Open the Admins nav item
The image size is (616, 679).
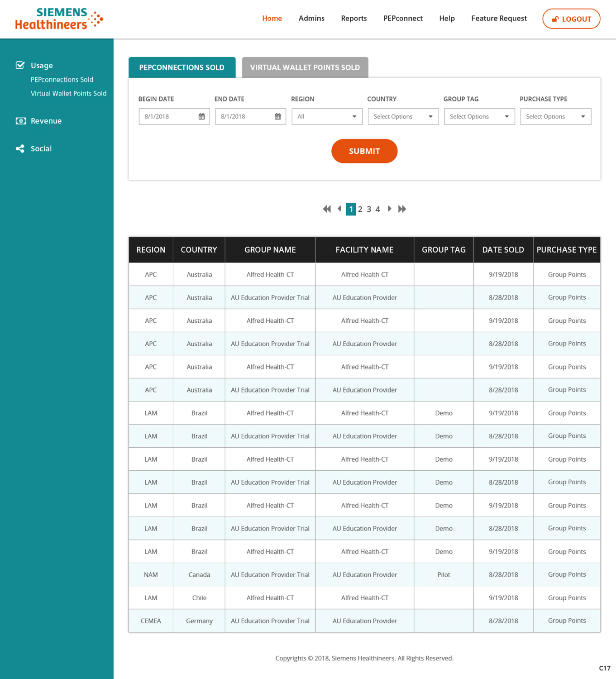pos(311,19)
